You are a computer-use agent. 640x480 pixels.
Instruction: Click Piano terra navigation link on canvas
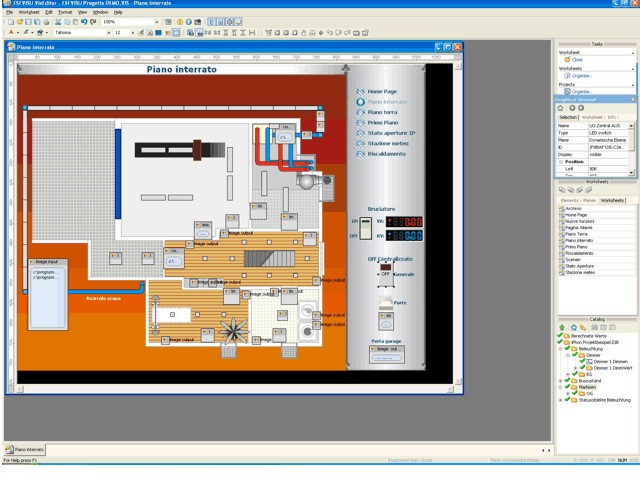coord(382,112)
